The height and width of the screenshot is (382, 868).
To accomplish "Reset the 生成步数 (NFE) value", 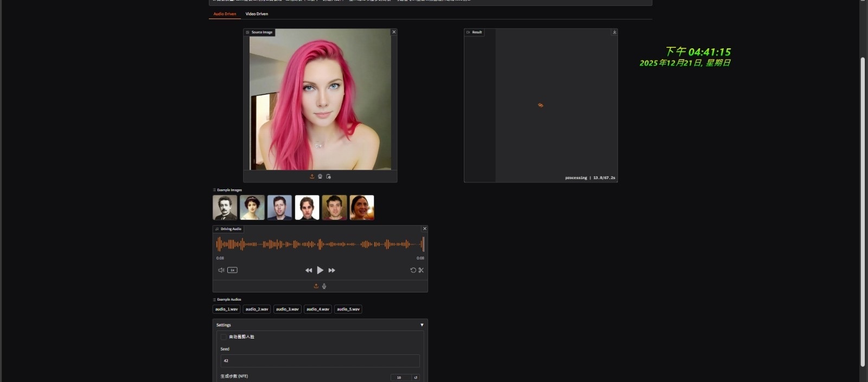I will coord(416,378).
